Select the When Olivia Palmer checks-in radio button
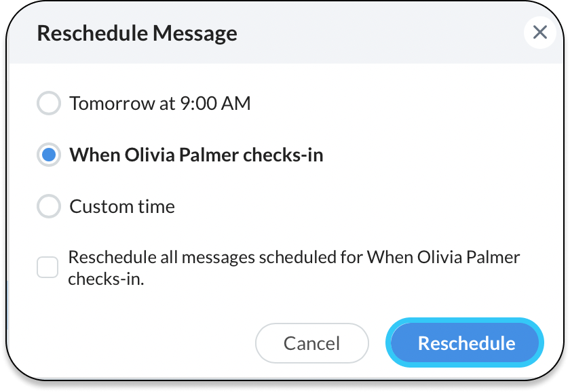The image size is (570, 392). pos(48,155)
